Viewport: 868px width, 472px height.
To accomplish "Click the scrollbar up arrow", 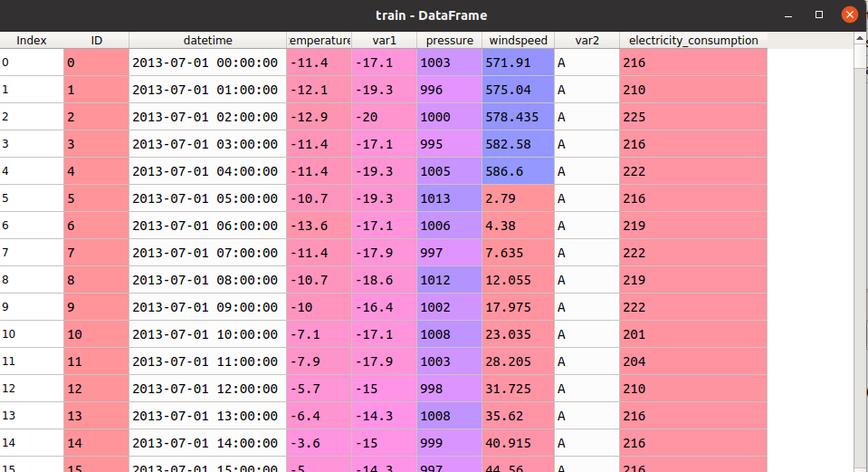I will coord(860,38).
